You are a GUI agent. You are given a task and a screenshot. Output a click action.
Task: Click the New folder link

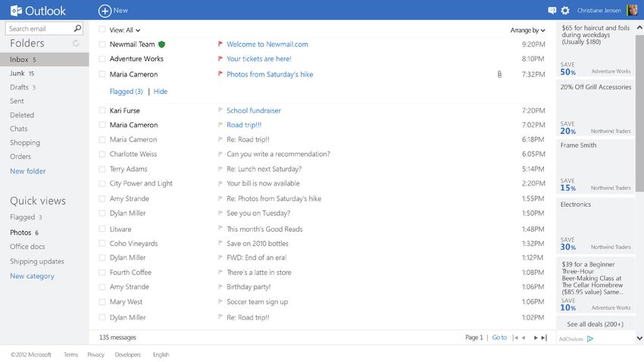tap(27, 171)
